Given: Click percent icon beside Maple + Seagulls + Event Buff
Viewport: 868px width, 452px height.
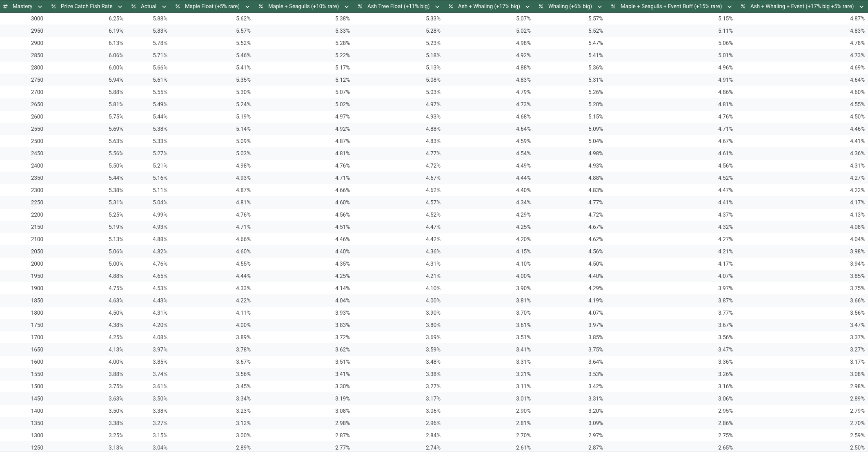Looking at the screenshot, I should coord(613,7).
